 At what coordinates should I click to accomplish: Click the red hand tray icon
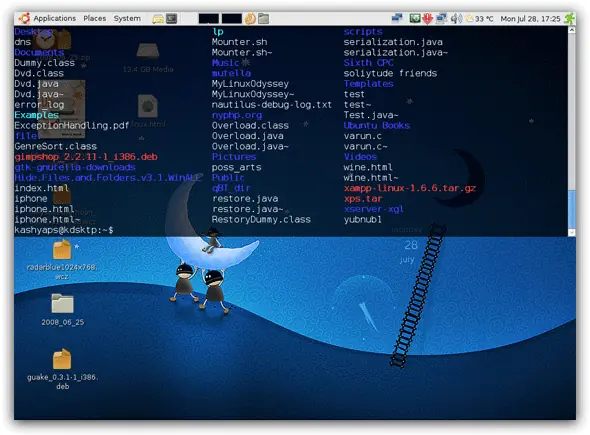click(x=427, y=18)
